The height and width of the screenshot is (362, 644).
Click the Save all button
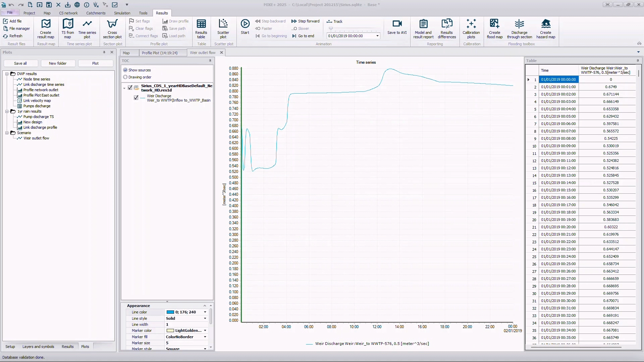20,63
